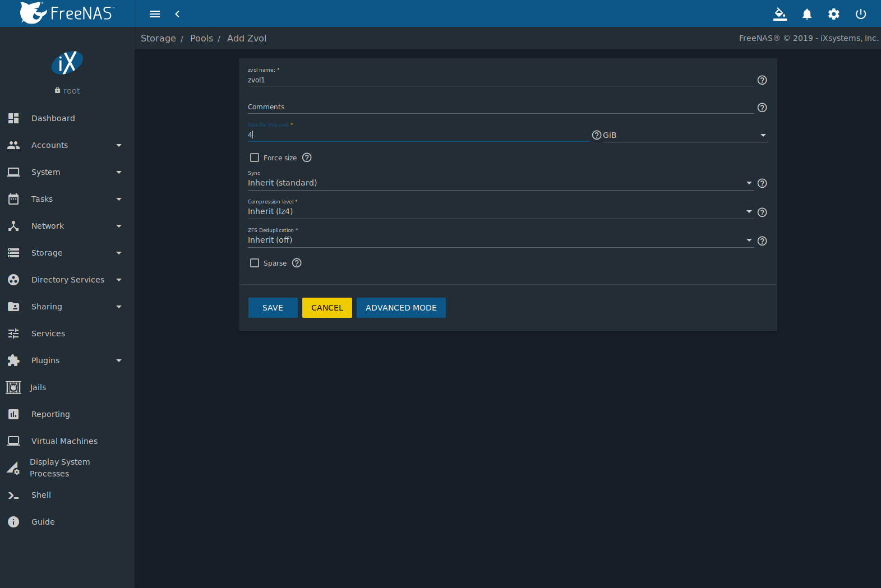
Task: Click the Display System Processes icon
Action: click(x=13, y=468)
